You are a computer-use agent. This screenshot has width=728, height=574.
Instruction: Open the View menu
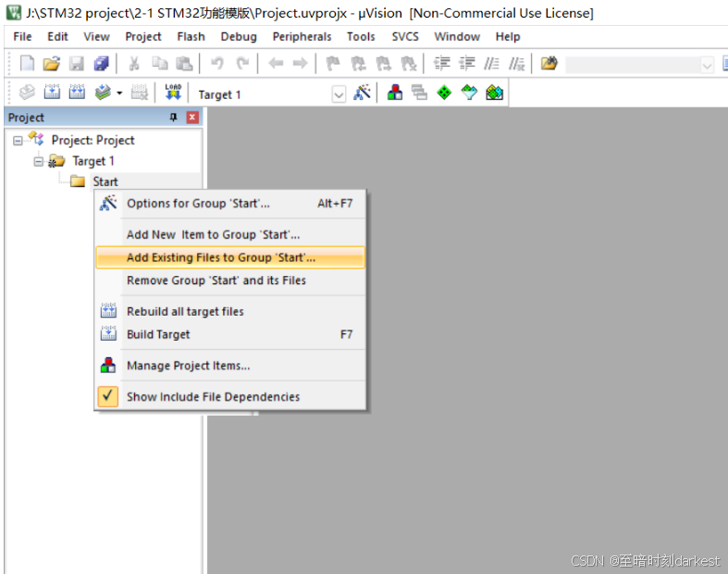(96, 37)
